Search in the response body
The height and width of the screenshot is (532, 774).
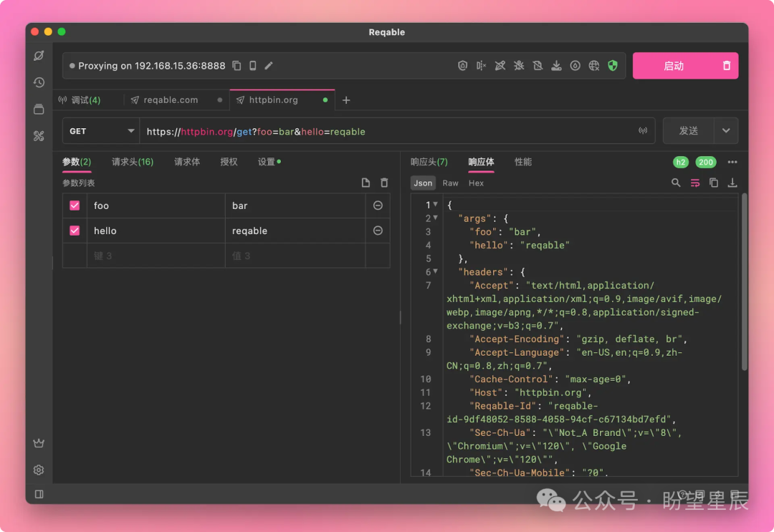676,183
